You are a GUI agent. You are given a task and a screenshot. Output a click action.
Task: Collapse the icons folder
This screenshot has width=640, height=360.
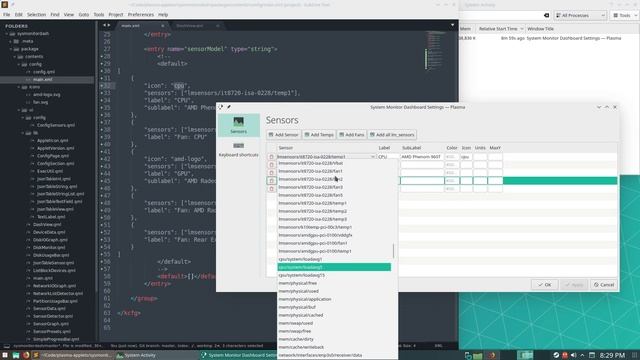[x=18, y=87]
